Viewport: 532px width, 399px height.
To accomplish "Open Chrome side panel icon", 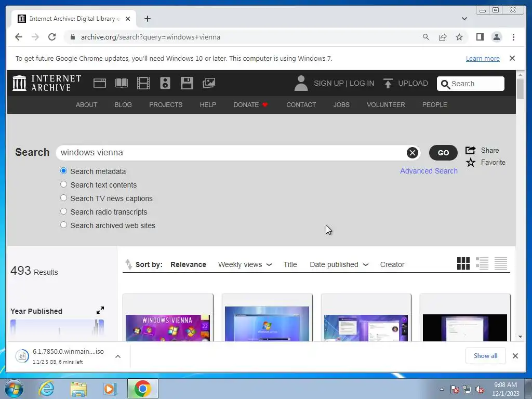I will pyautogui.click(x=480, y=37).
